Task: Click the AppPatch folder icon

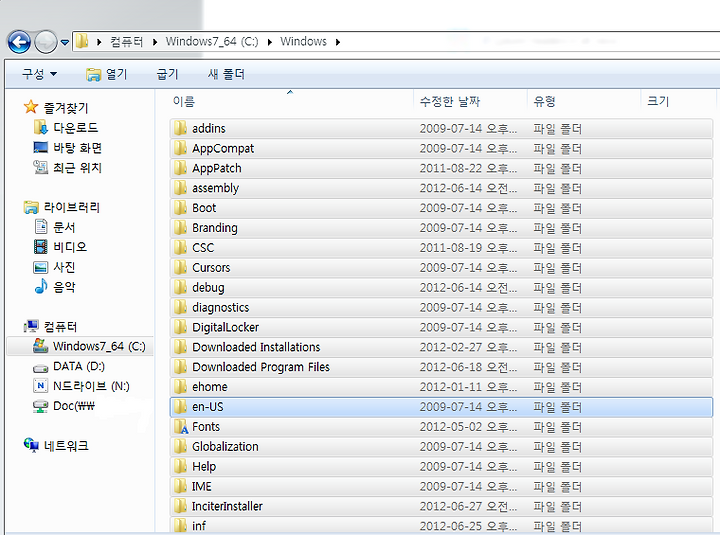Action: point(180,168)
